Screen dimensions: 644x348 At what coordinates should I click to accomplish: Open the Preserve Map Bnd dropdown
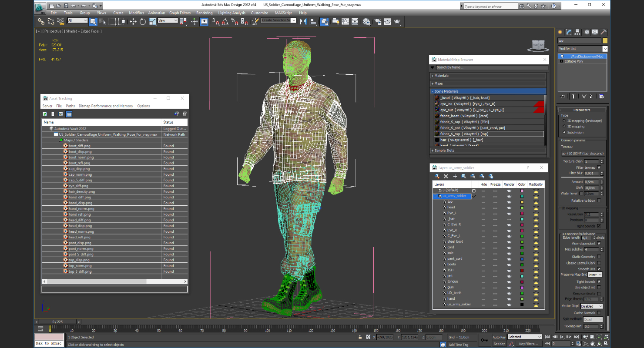(595, 274)
